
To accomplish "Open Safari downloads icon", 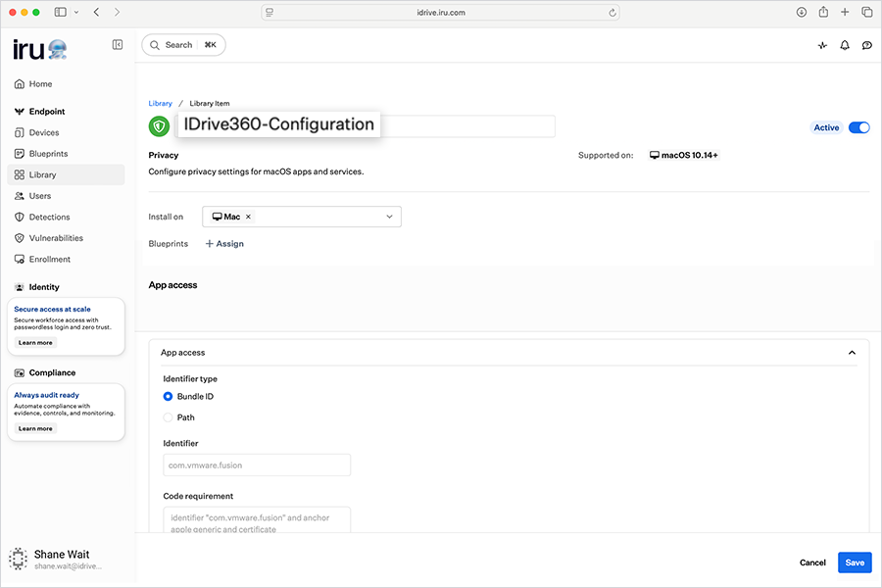I will pyautogui.click(x=802, y=12).
